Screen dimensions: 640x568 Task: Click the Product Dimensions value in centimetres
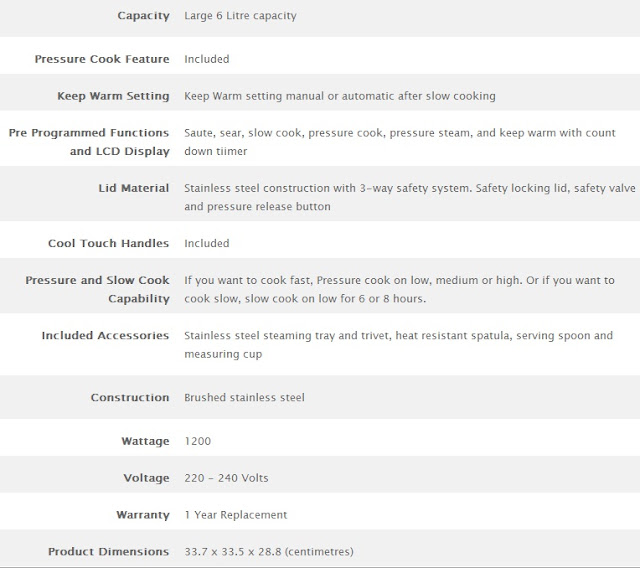pyautogui.click(x=269, y=552)
